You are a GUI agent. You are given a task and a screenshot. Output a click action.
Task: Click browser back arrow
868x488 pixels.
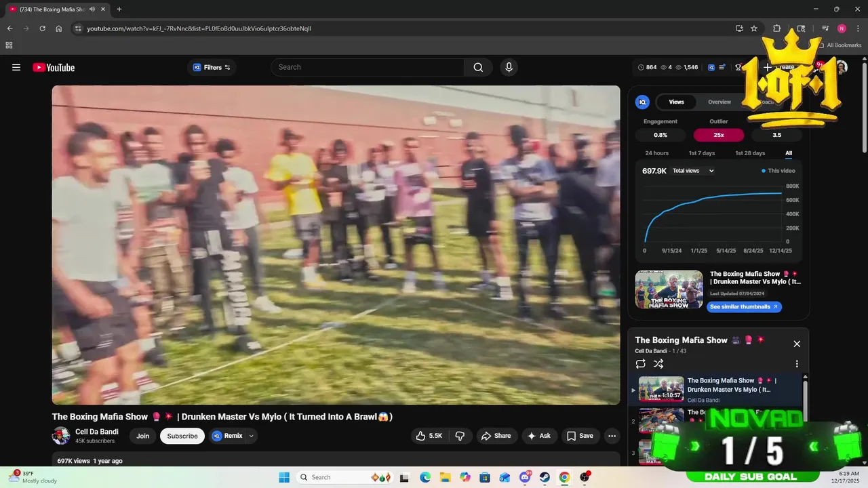tap(9, 28)
